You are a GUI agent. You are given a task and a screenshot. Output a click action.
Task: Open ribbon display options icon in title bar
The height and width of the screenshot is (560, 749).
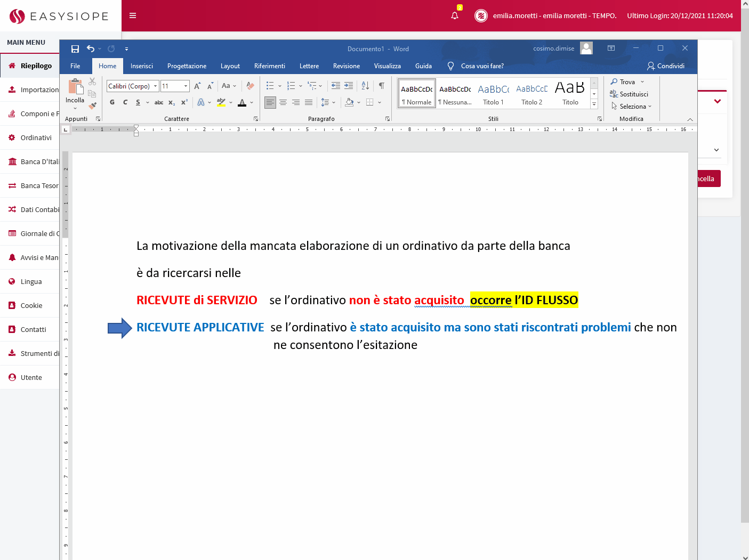[611, 48]
